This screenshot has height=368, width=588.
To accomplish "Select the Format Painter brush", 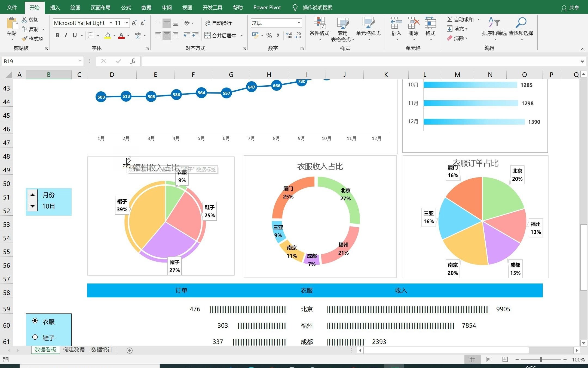I will [25, 39].
